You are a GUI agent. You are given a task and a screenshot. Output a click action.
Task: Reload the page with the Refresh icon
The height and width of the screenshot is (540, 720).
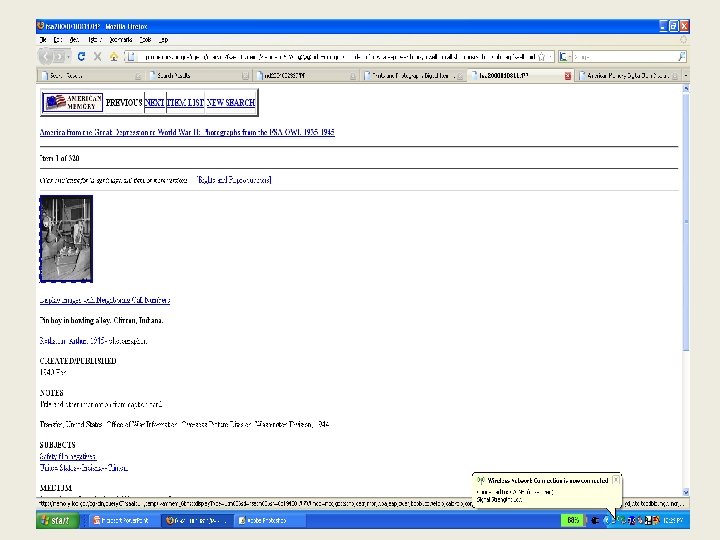pyautogui.click(x=81, y=56)
